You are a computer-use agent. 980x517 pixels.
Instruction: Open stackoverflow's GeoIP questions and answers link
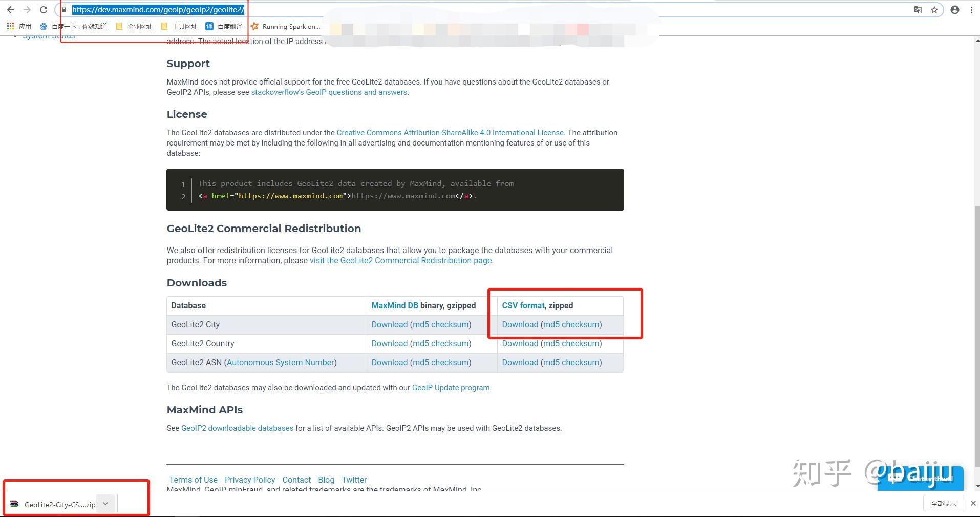click(x=329, y=92)
